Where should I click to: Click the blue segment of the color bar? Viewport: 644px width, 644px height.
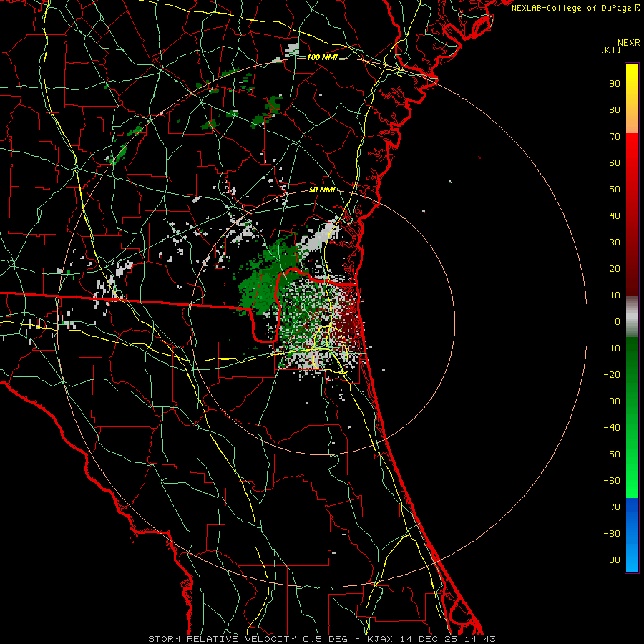632,535
